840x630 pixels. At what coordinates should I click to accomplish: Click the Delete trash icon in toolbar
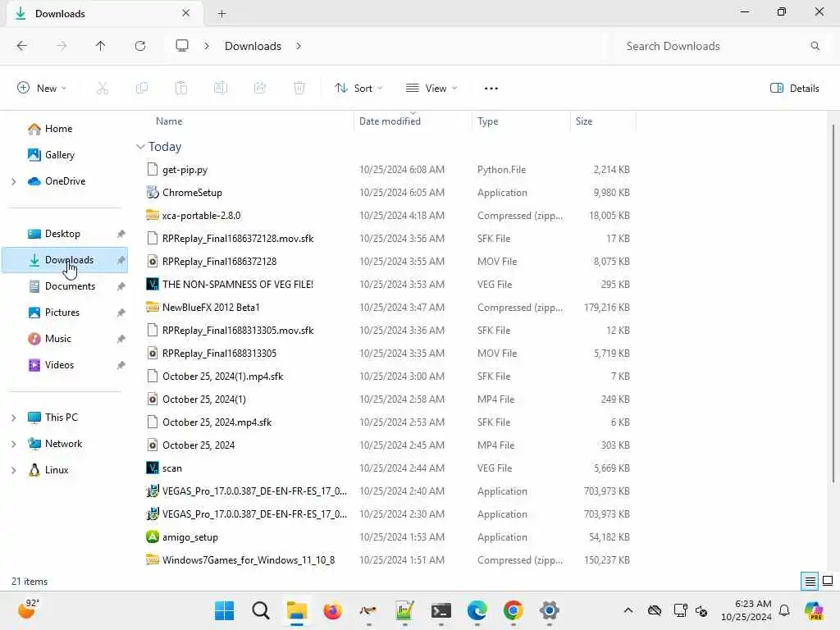coord(299,88)
